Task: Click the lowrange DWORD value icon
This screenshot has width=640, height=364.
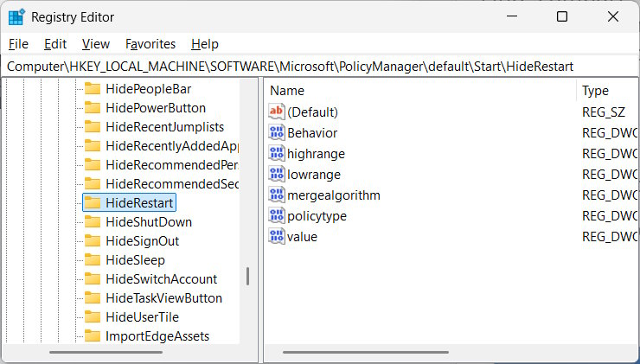Action: tap(277, 174)
